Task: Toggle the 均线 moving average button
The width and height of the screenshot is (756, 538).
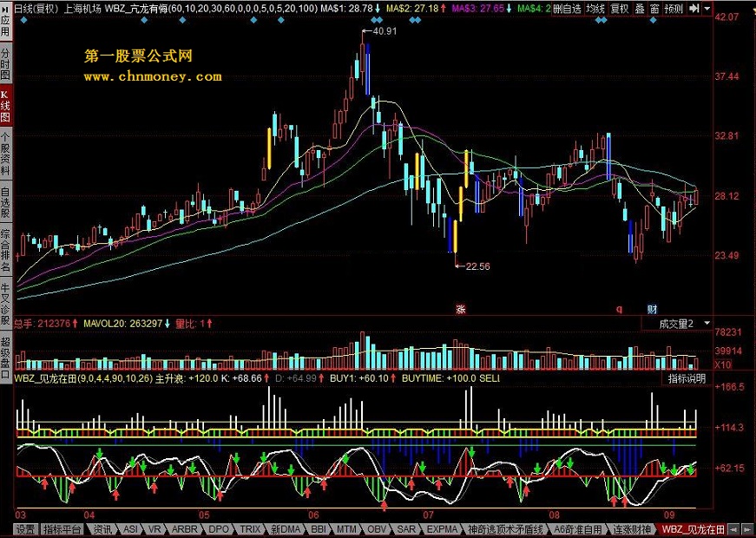Action: [595, 8]
